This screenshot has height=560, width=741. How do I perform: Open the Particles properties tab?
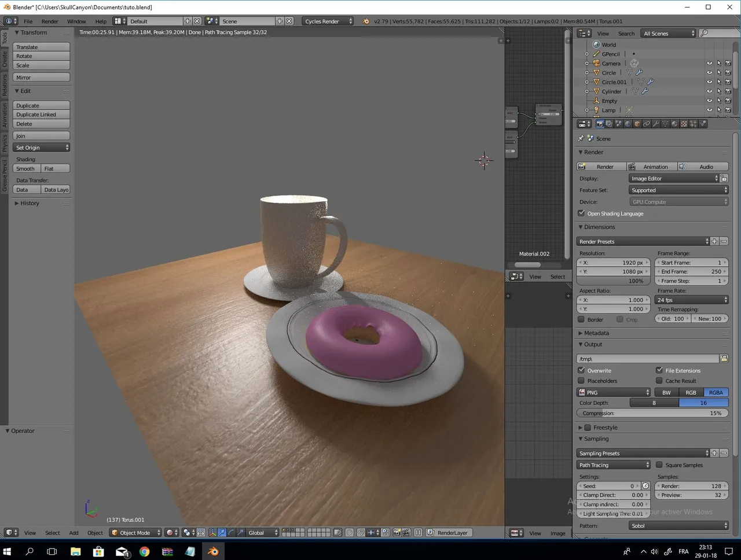coord(694,124)
